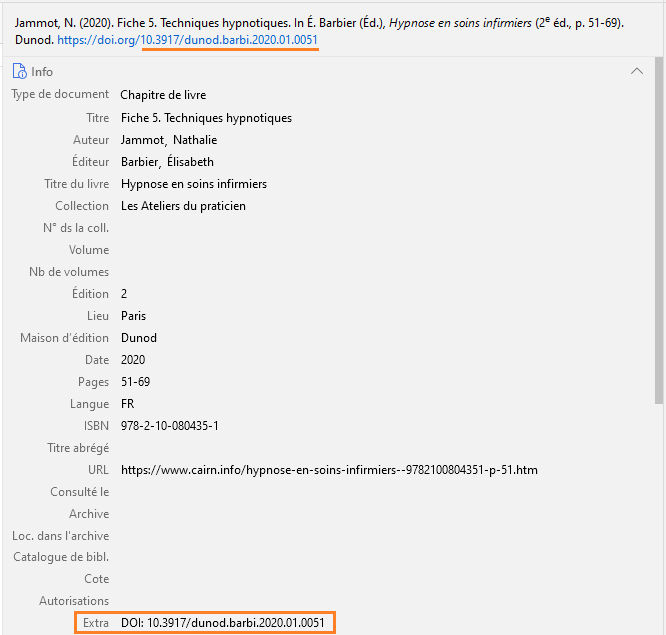This screenshot has width=666, height=635.
Task: Open the doi.org link in citation
Action: (x=187, y=40)
